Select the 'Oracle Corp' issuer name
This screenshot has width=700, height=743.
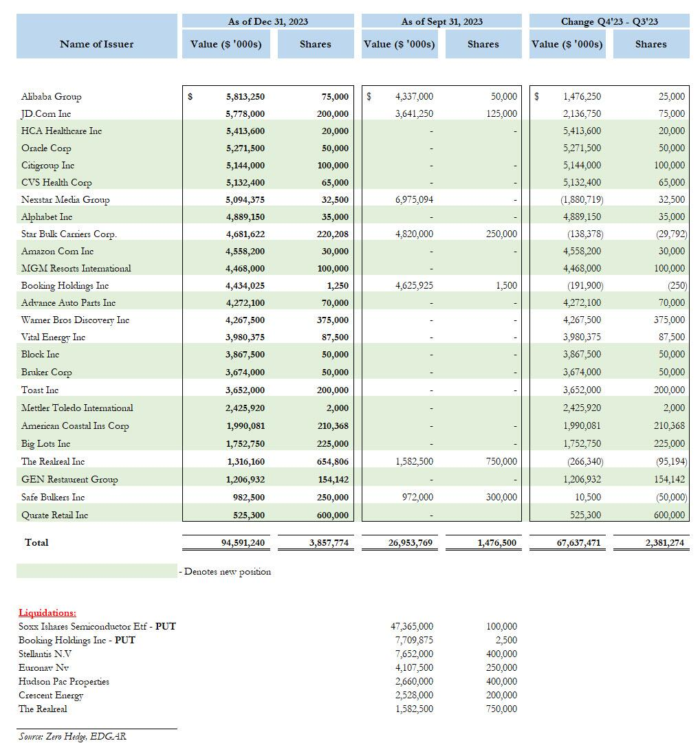(x=46, y=148)
